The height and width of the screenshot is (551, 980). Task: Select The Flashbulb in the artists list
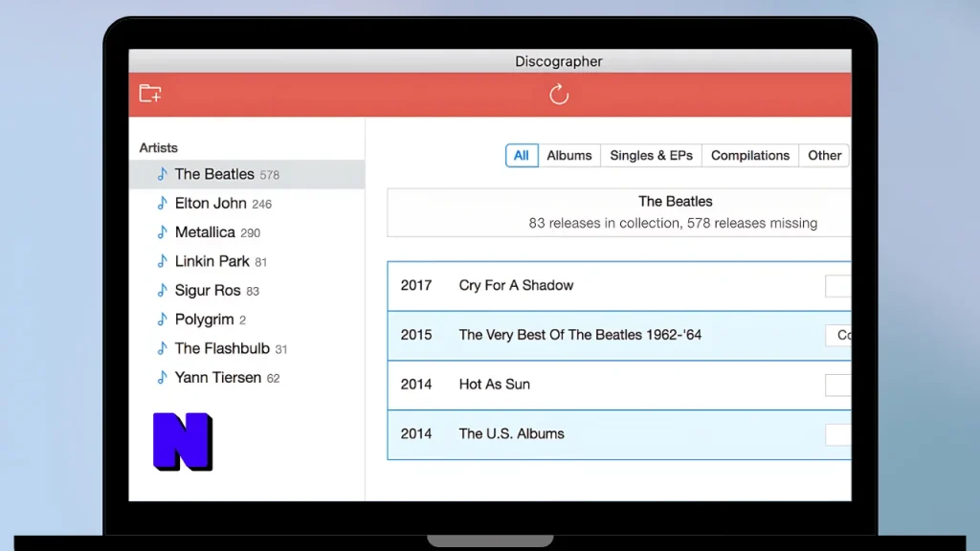tap(247, 348)
